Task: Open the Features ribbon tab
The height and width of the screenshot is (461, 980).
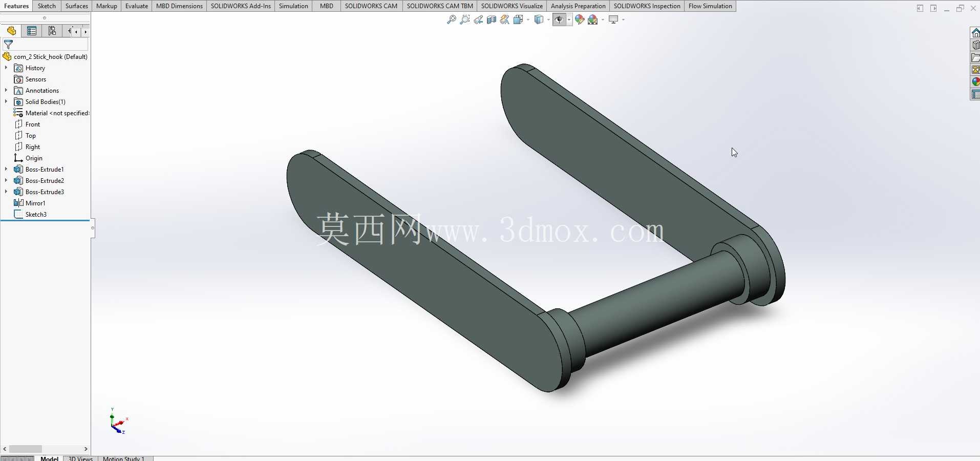Action: tap(16, 6)
